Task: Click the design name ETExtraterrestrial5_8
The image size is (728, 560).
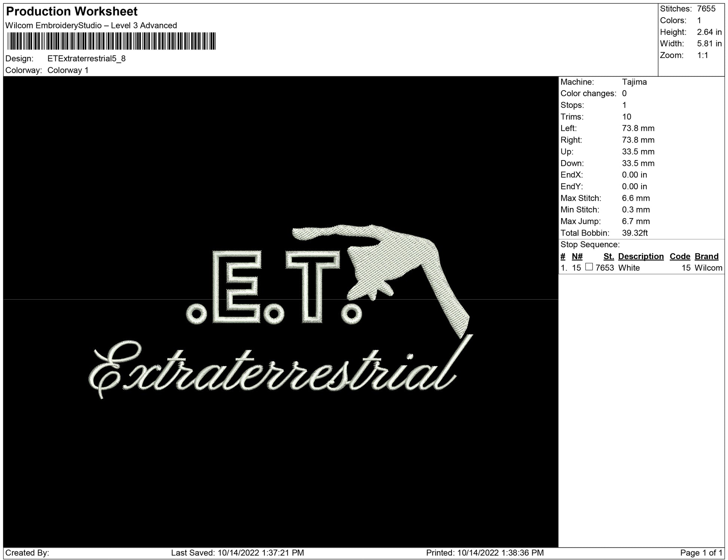Action: [x=86, y=59]
